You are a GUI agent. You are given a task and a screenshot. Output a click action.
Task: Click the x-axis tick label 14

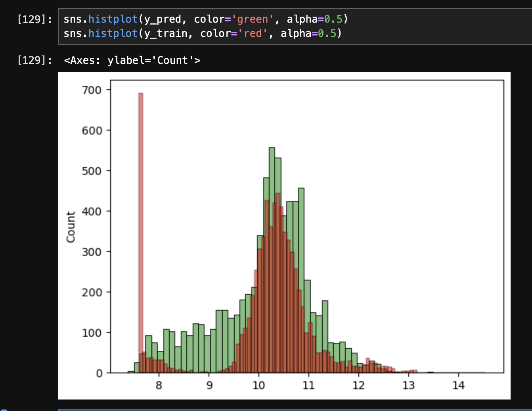click(x=458, y=386)
